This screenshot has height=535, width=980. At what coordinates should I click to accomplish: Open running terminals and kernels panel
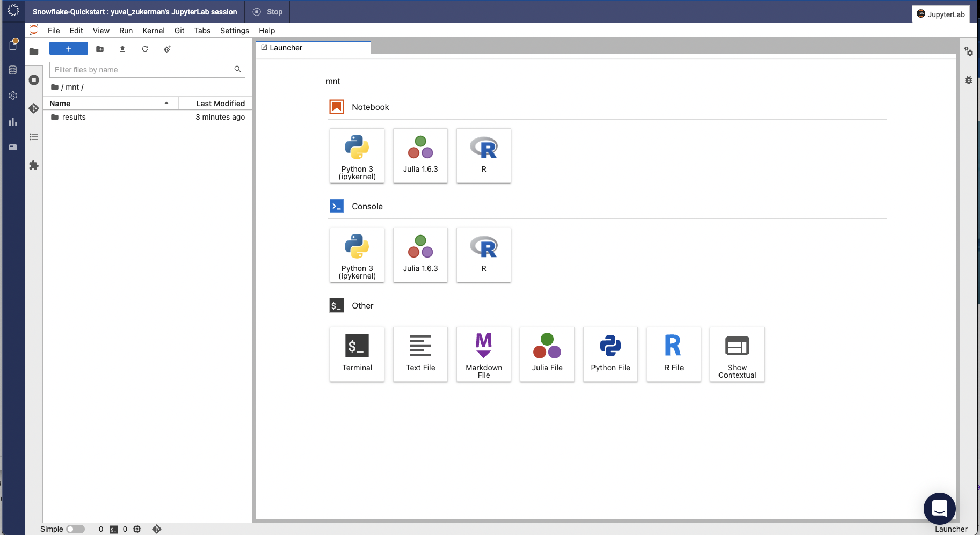coord(34,80)
